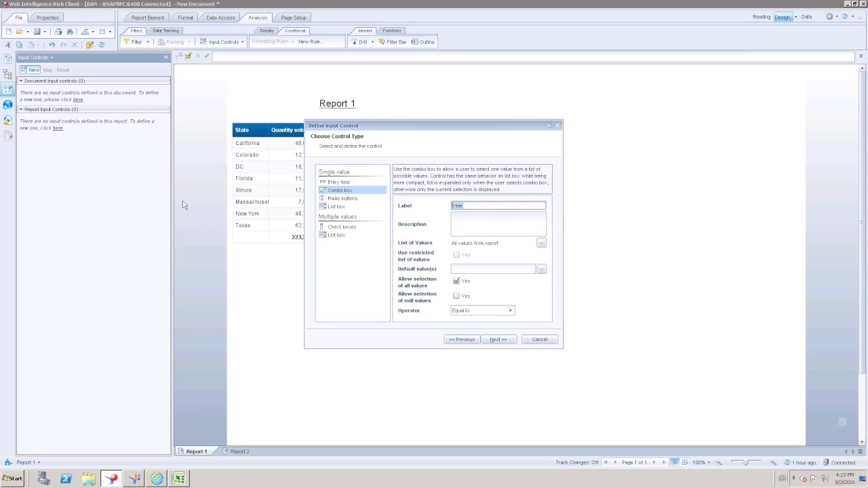The height and width of the screenshot is (488, 868).
Task: Open the Format tab
Action: (x=185, y=18)
